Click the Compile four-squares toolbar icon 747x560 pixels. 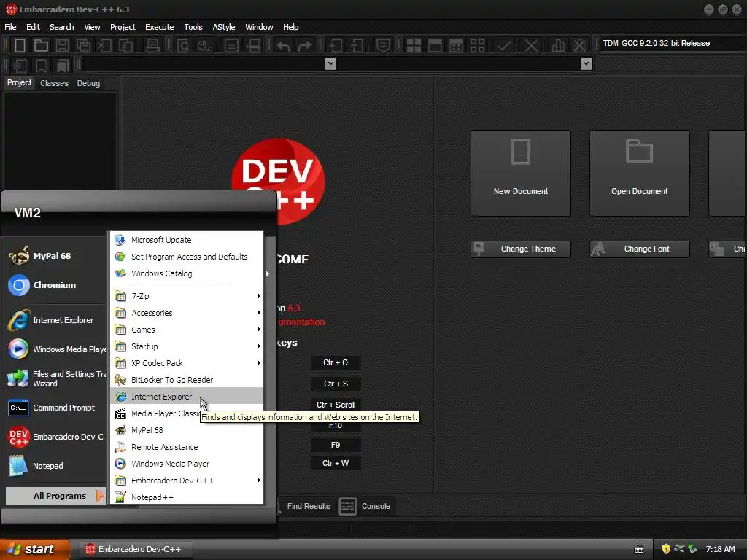click(x=414, y=46)
